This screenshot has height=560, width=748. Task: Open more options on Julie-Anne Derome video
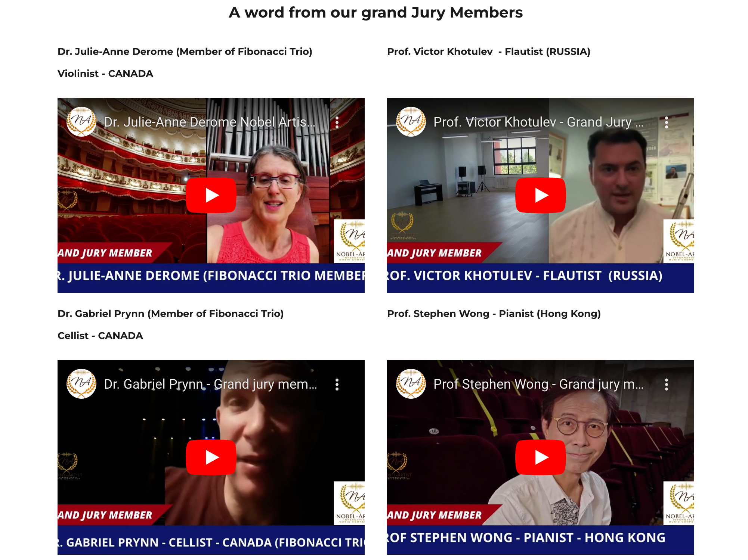pyautogui.click(x=337, y=122)
